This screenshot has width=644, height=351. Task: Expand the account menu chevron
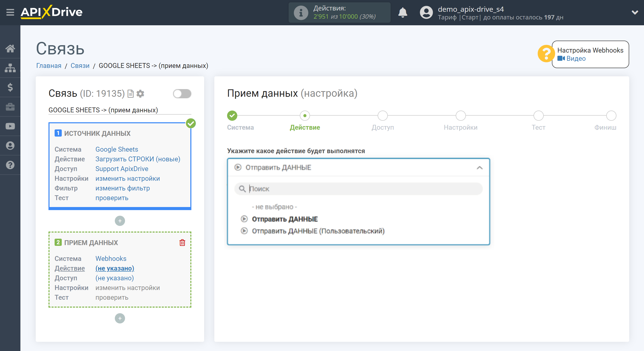635,13
